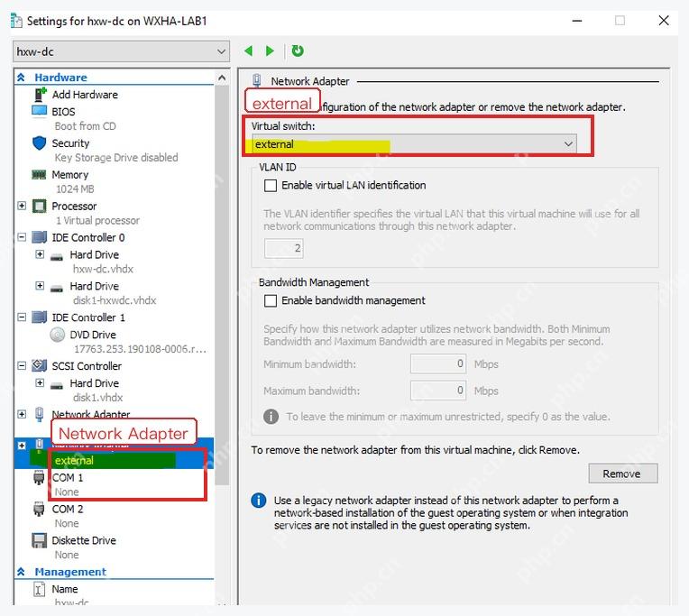Collapse the Hardware section chevron
Viewport: 689px width, 616px height.
pos(21,78)
